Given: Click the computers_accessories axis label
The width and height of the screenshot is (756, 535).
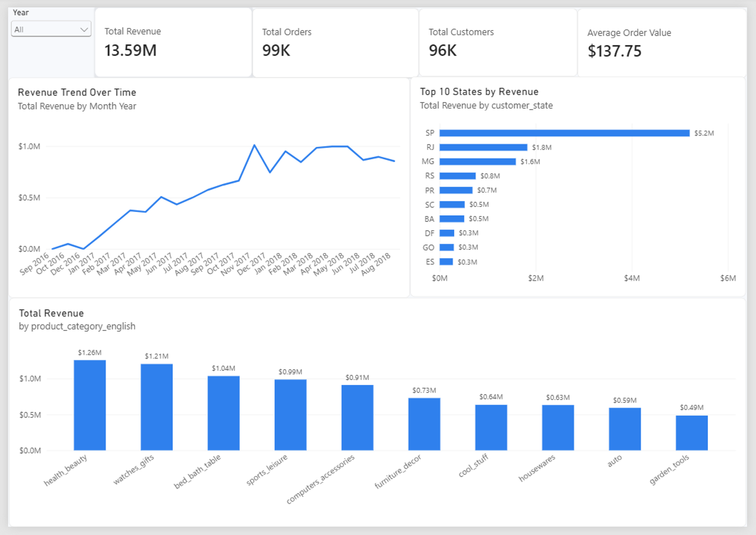Looking at the screenshot, I should click(321, 479).
